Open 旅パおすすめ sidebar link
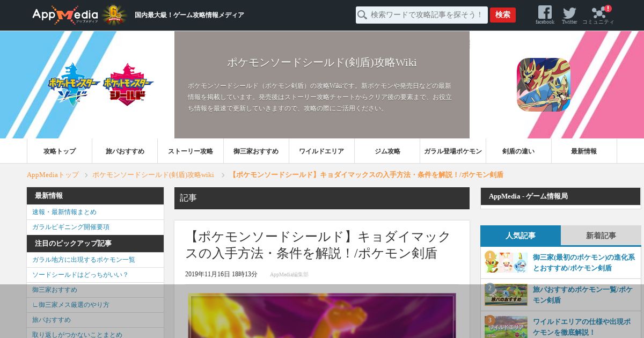This screenshot has width=644, height=338. [95, 320]
